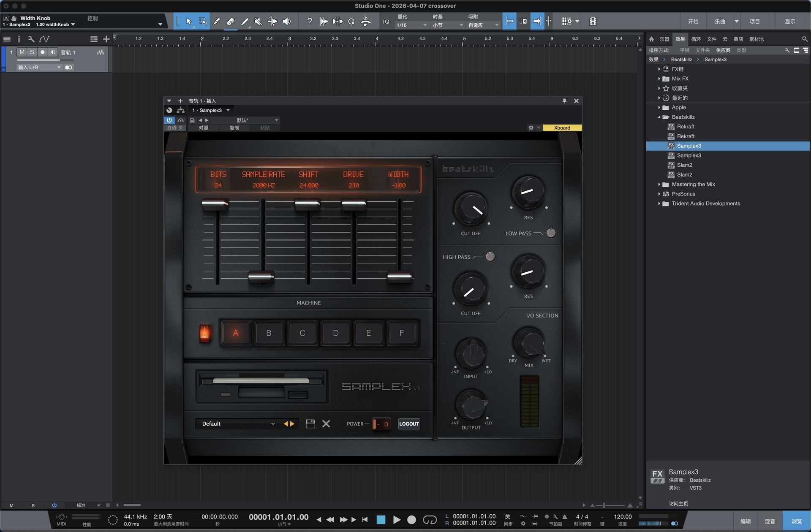
Task: Click the LOGOUT button in Samplex
Action: click(408, 423)
